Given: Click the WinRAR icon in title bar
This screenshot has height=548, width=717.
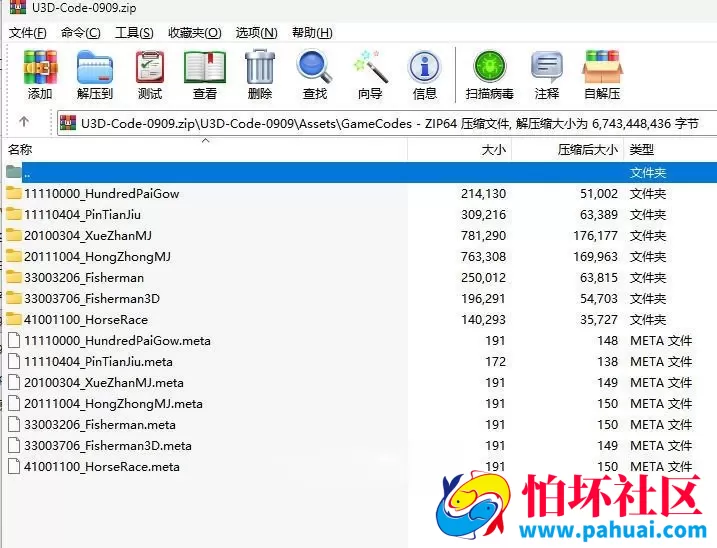Looking at the screenshot, I should (x=18, y=6).
